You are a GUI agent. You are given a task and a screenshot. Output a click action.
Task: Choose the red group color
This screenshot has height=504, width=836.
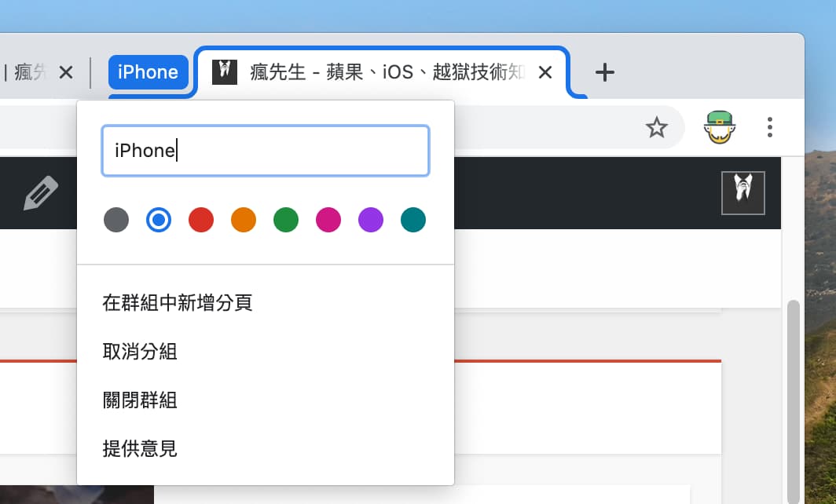[201, 220]
